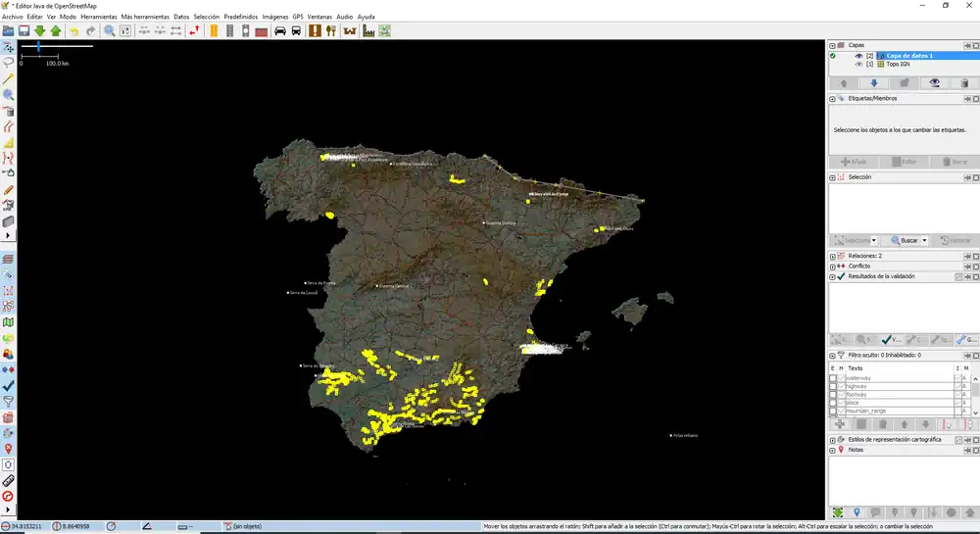This screenshot has width=980, height=534.
Task: Click the restaurant fork and knife preset
Action: [x=330, y=31]
